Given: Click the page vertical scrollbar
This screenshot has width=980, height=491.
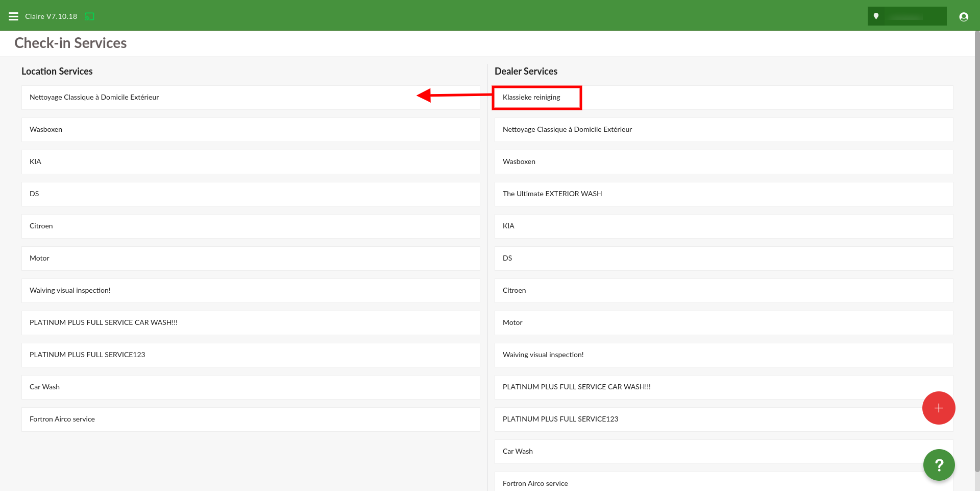Looking at the screenshot, I should pyautogui.click(x=977, y=250).
